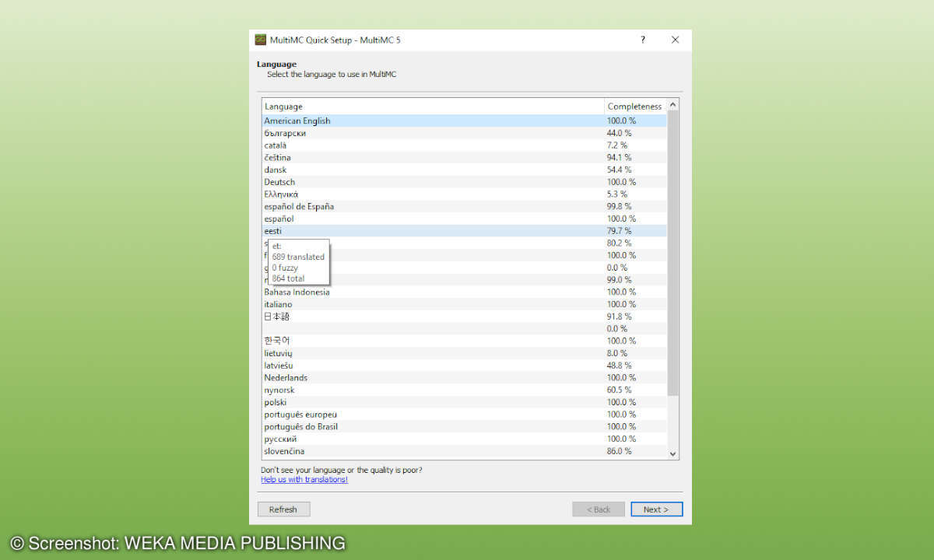Click the 60.5 % completeness value
934x560 pixels.
point(620,390)
